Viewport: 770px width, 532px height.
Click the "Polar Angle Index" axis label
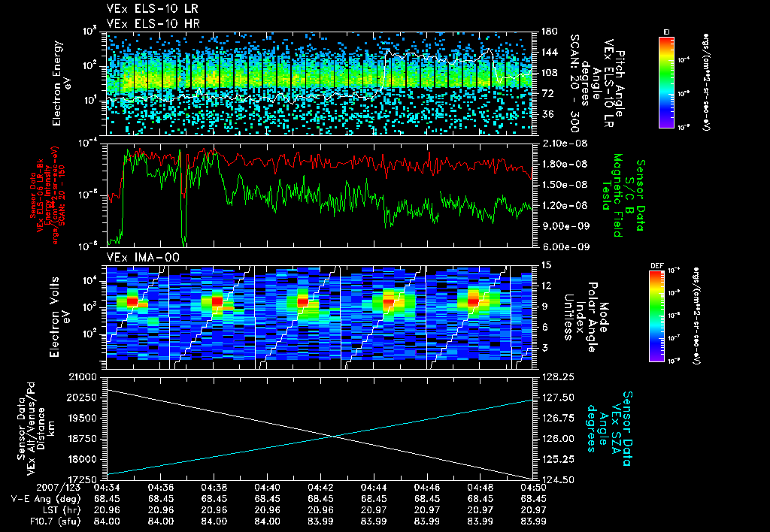point(587,317)
